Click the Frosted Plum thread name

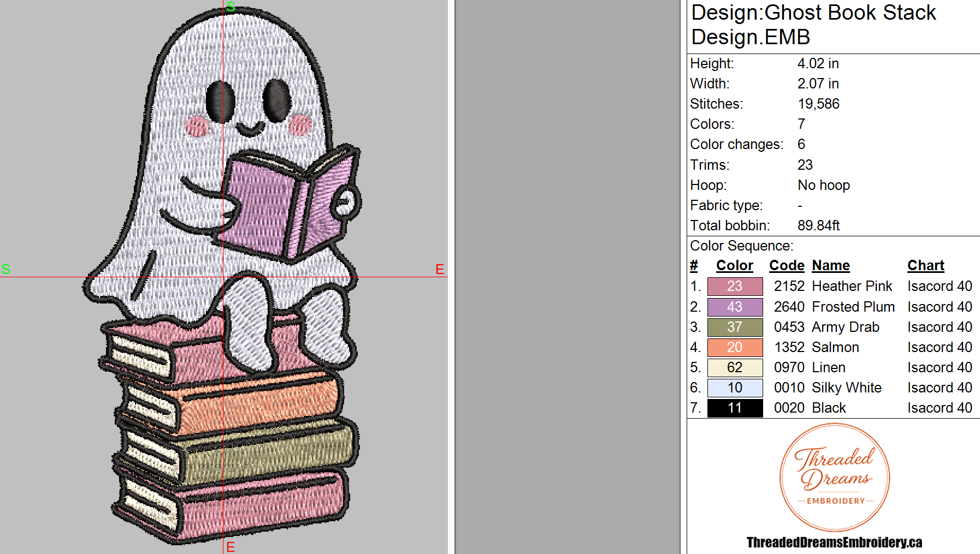click(853, 307)
